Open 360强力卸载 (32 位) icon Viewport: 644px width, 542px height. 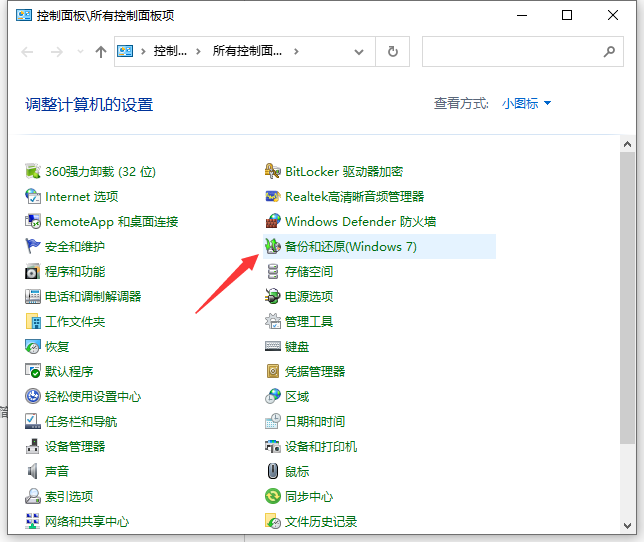point(33,172)
